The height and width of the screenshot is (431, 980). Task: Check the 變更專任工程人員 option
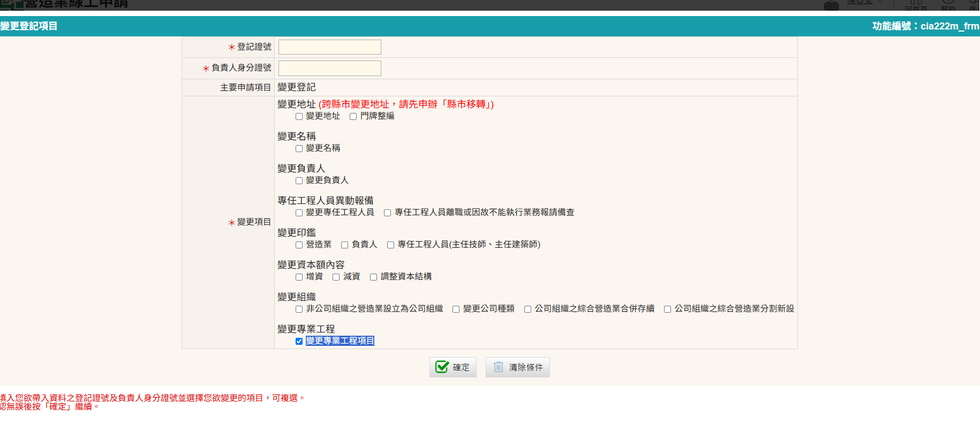[x=299, y=213]
